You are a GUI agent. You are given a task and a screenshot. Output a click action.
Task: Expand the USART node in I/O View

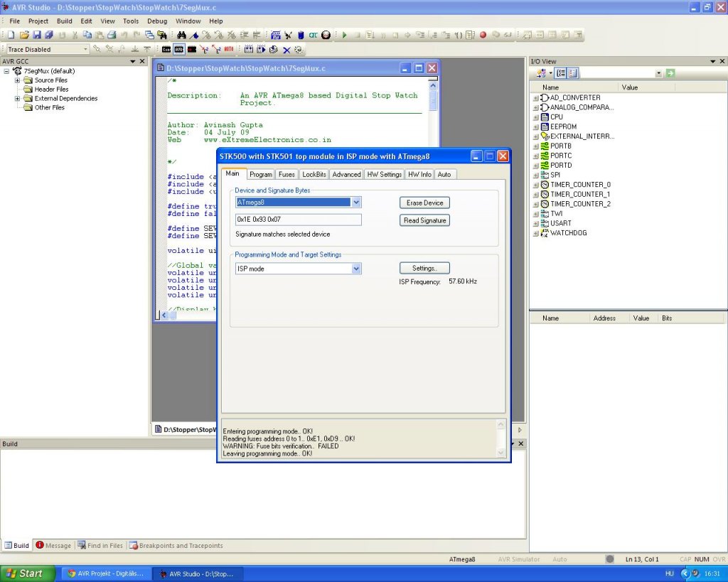(536, 224)
